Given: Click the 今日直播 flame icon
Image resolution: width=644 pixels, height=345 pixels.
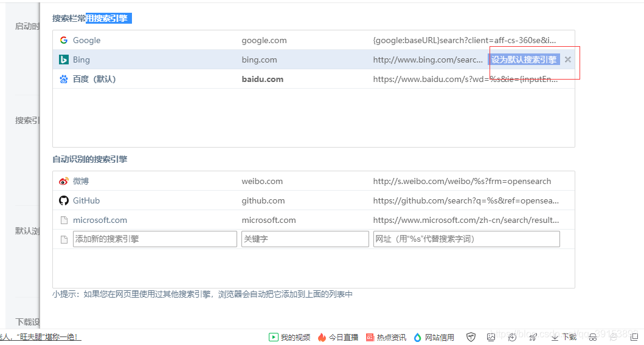Looking at the screenshot, I should (x=322, y=337).
